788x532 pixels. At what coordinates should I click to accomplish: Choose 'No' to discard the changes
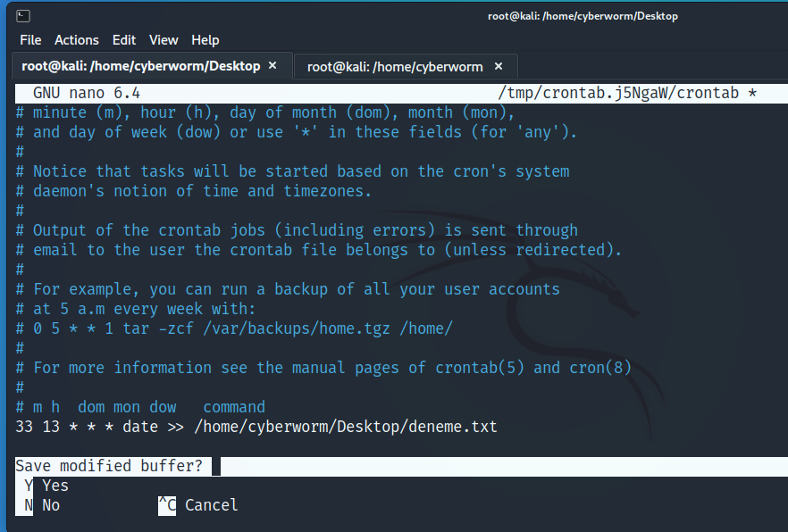(x=50, y=504)
